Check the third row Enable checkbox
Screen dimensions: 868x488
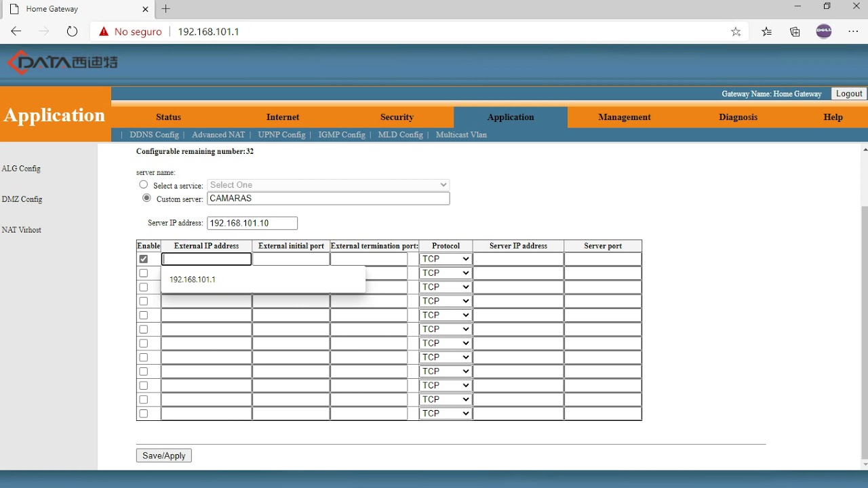click(x=143, y=287)
